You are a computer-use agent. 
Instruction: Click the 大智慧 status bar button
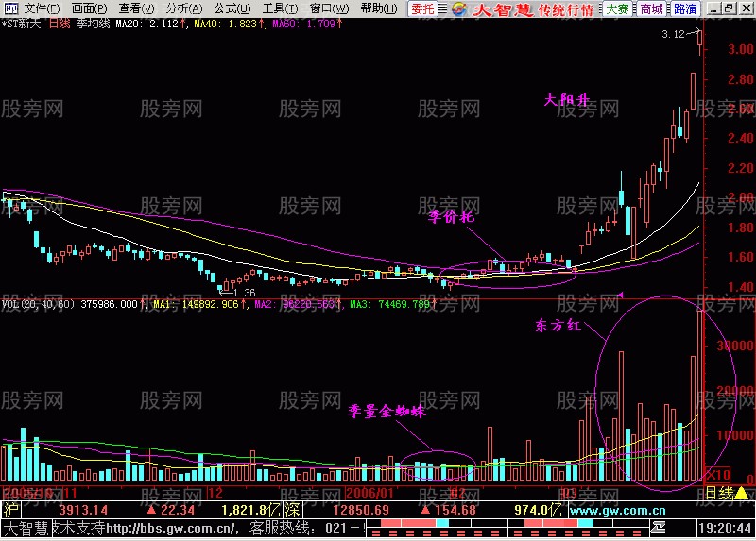26,529
